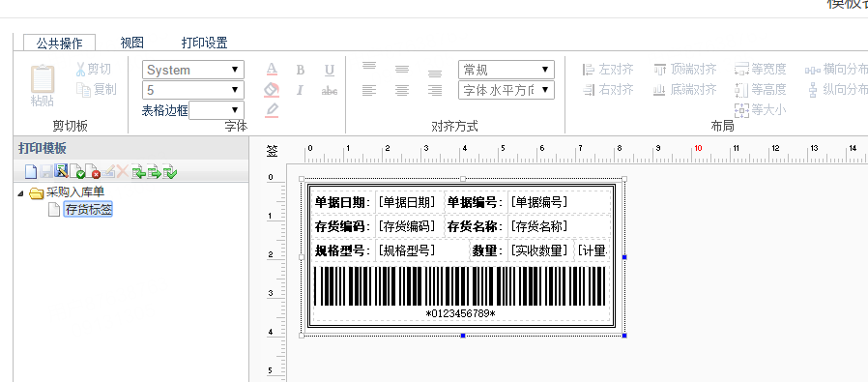Click the export table right green arrow icon
This screenshot has height=382, width=868.
click(154, 171)
